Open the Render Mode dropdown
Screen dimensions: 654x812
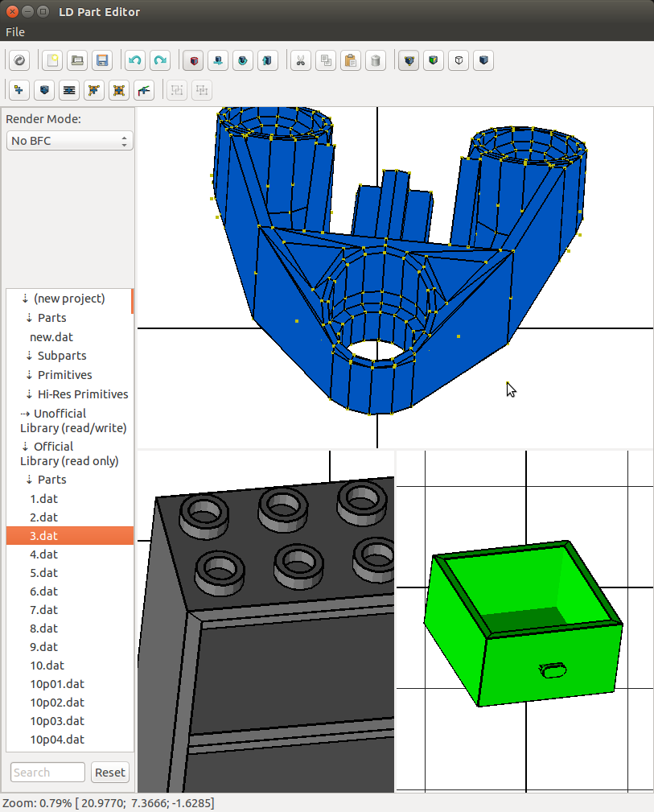tap(69, 141)
